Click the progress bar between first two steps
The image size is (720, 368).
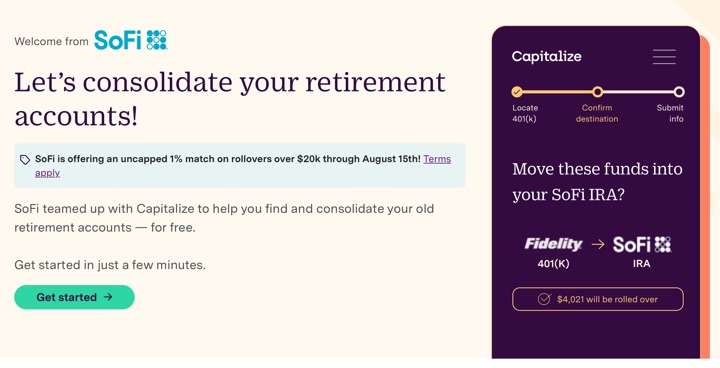click(557, 92)
